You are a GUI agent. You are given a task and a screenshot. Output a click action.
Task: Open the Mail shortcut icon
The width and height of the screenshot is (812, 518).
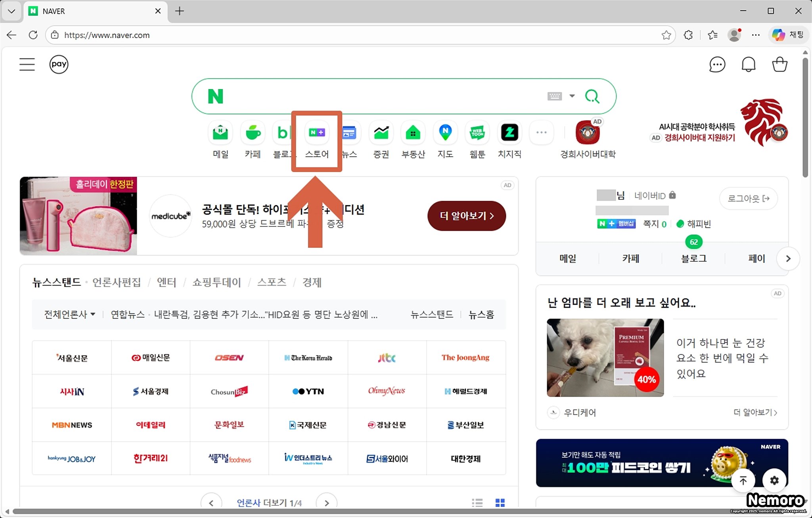pyautogui.click(x=220, y=133)
